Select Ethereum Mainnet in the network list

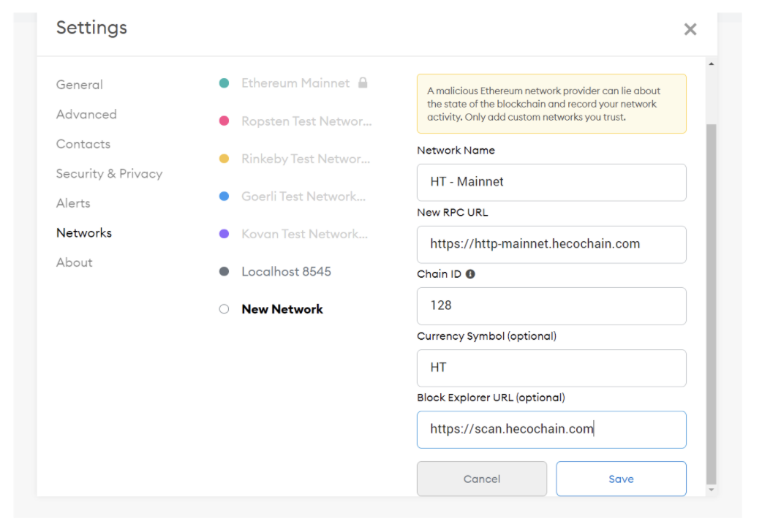click(295, 83)
